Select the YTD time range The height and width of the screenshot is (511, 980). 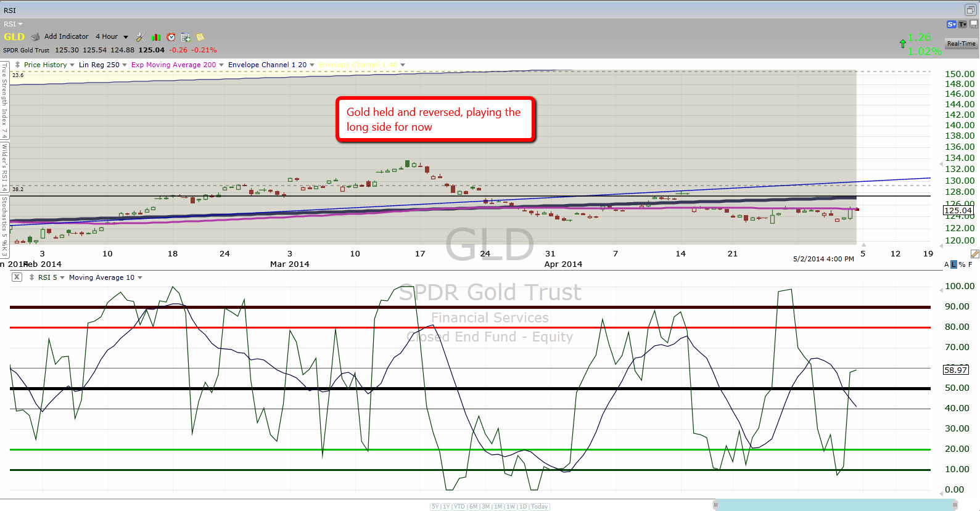click(459, 507)
